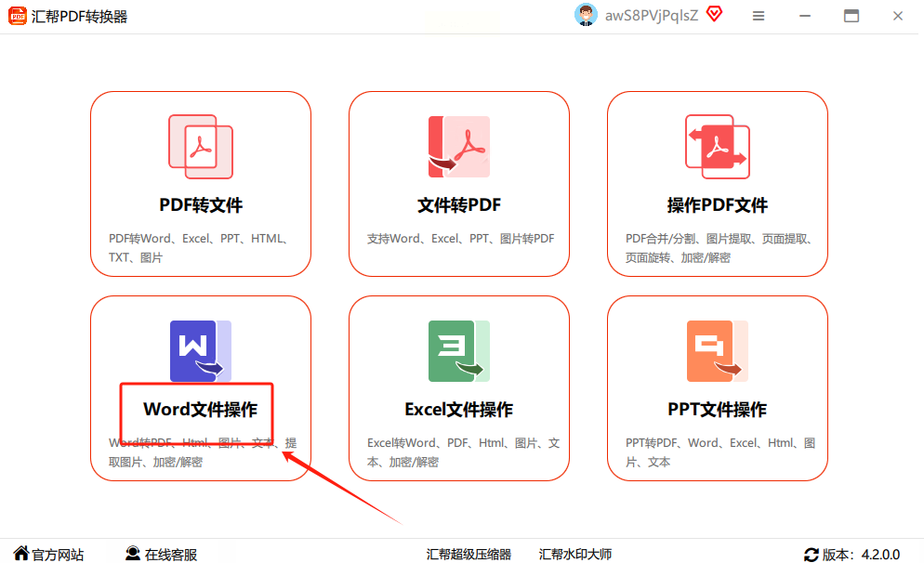Close the PDF converter window
The width and height of the screenshot is (924, 563).
tap(897, 16)
